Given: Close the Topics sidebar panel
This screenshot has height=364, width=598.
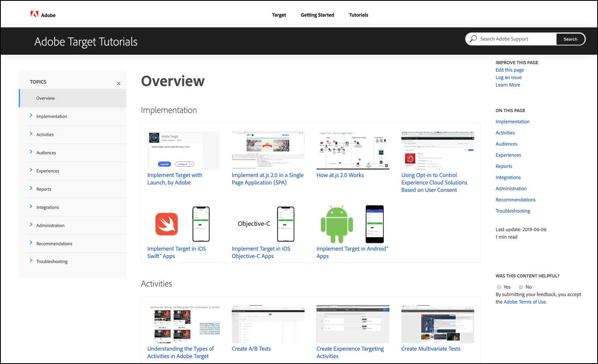Looking at the screenshot, I should pyautogui.click(x=118, y=83).
